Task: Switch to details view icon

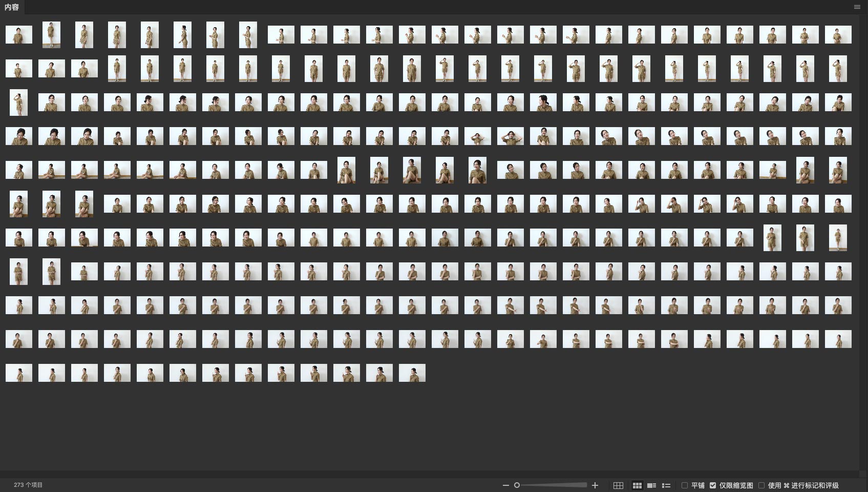Action: (x=651, y=485)
